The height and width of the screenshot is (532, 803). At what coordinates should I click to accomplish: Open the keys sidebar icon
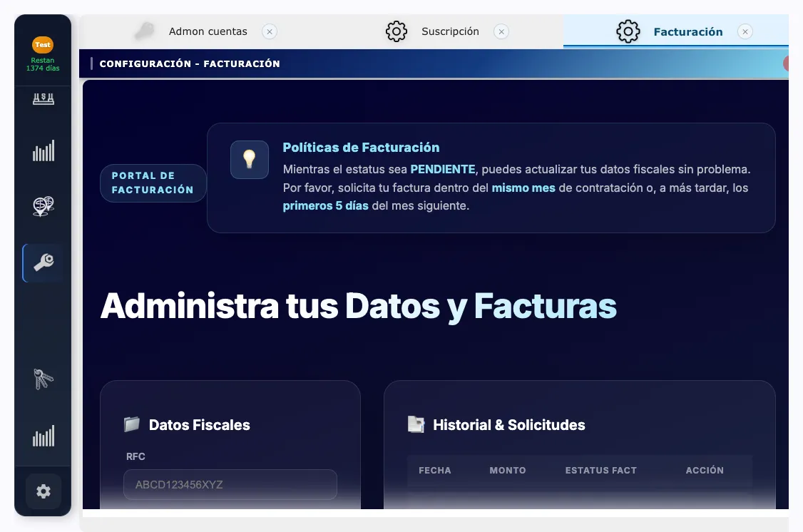(x=43, y=379)
